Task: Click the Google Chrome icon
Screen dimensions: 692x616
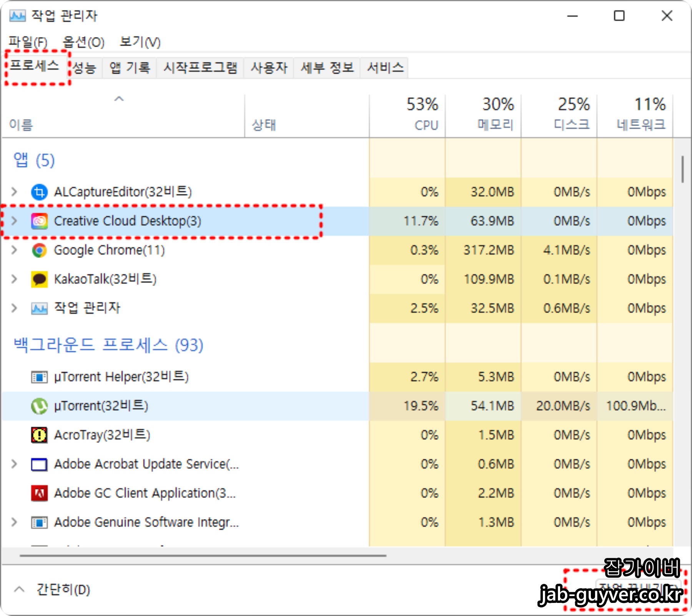Action: click(x=39, y=250)
